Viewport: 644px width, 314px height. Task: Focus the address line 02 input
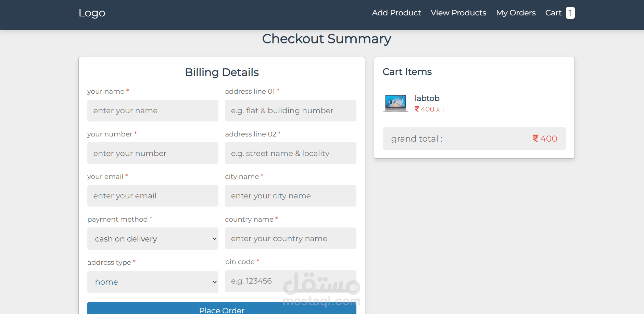290,153
